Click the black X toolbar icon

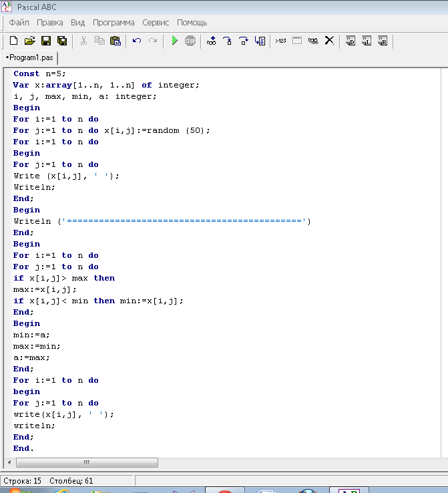pyautogui.click(x=329, y=41)
